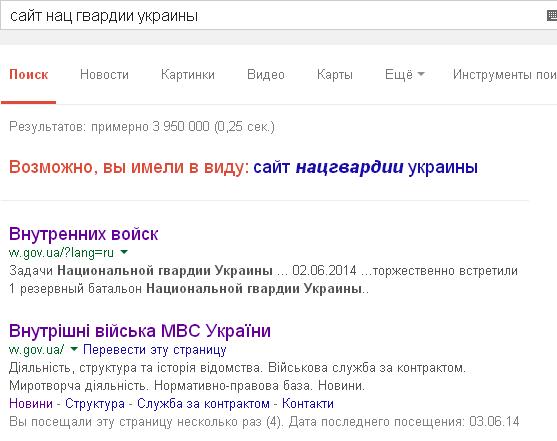
Task: Open the on-screen keyboard icon in the search box
Action: point(552,16)
